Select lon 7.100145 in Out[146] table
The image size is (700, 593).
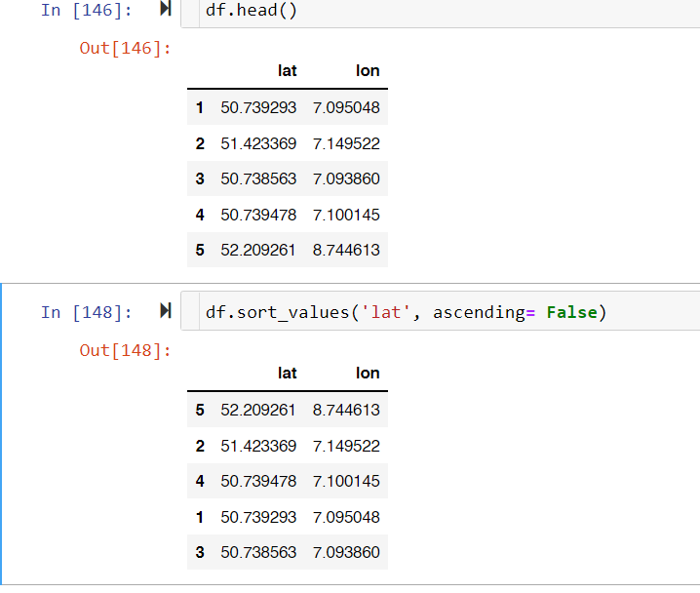click(346, 215)
